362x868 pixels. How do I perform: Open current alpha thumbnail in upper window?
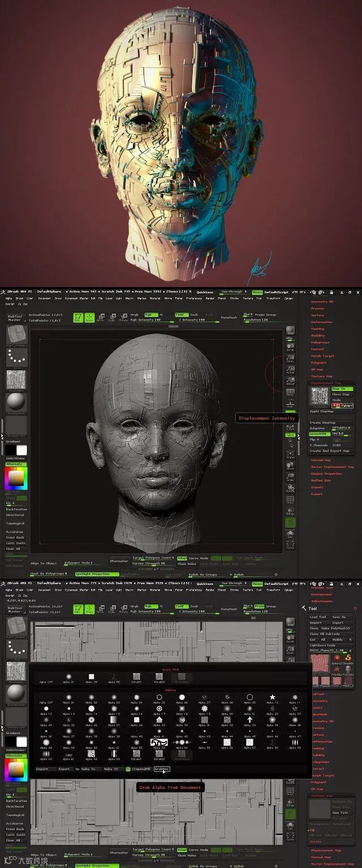coord(16,380)
